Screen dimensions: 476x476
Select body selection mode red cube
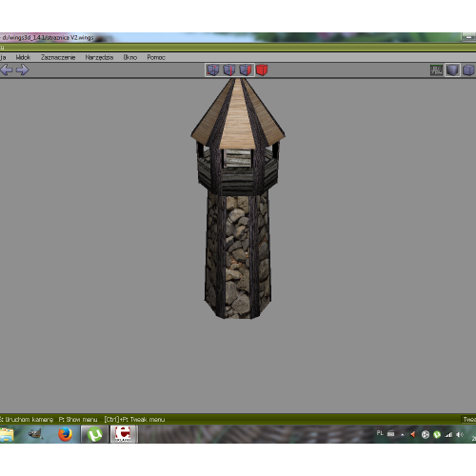262,69
